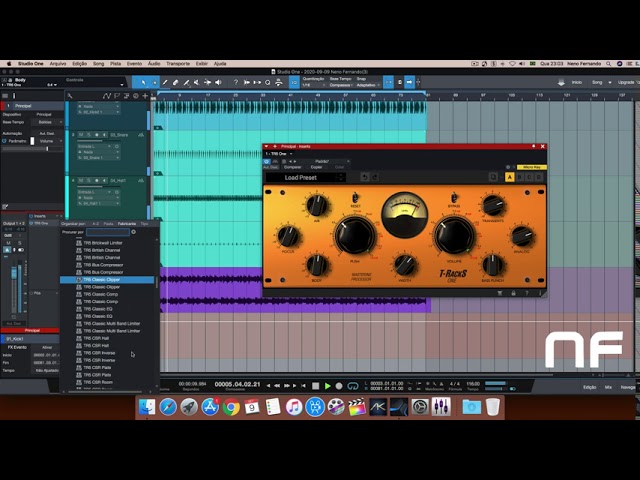Open plugin settings gear beside Micro Key

pyautogui.click(x=508, y=167)
